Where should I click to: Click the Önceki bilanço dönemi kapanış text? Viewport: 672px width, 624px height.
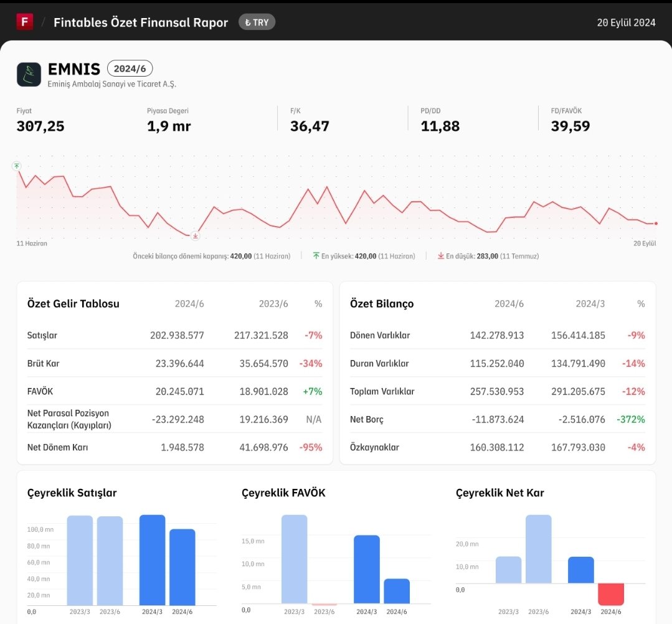click(211, 256)
